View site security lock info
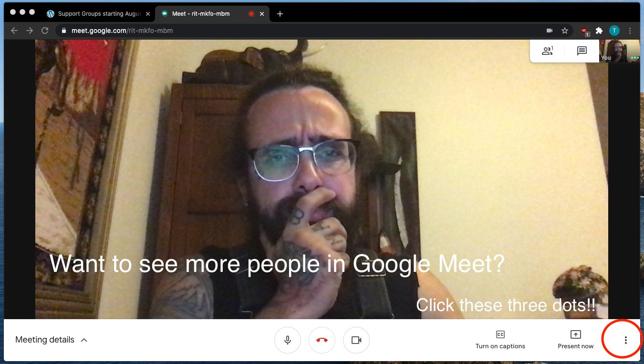Image resolution: width=644 pixels, height=364 pixels. (64, 31)
